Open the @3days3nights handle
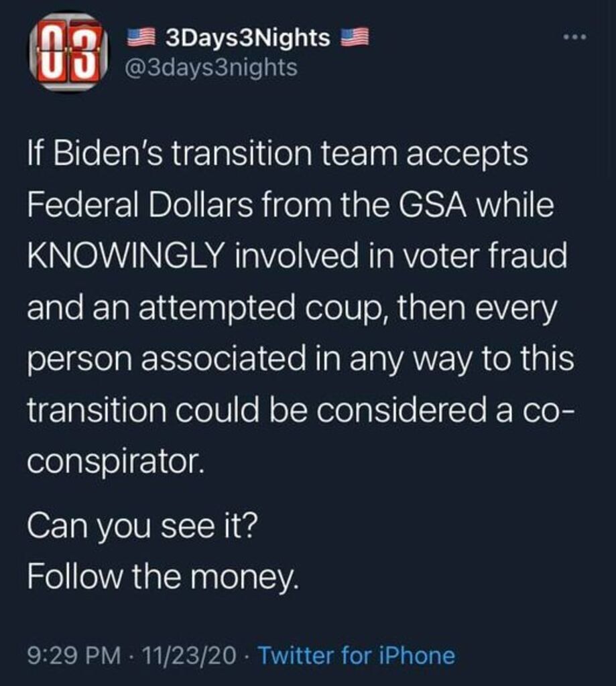Viewport: 616px width, 686px height. (212, 67)
